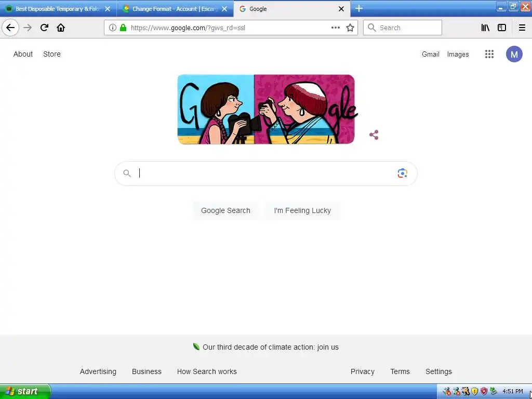Open the Google apps grid

[489, 54]
